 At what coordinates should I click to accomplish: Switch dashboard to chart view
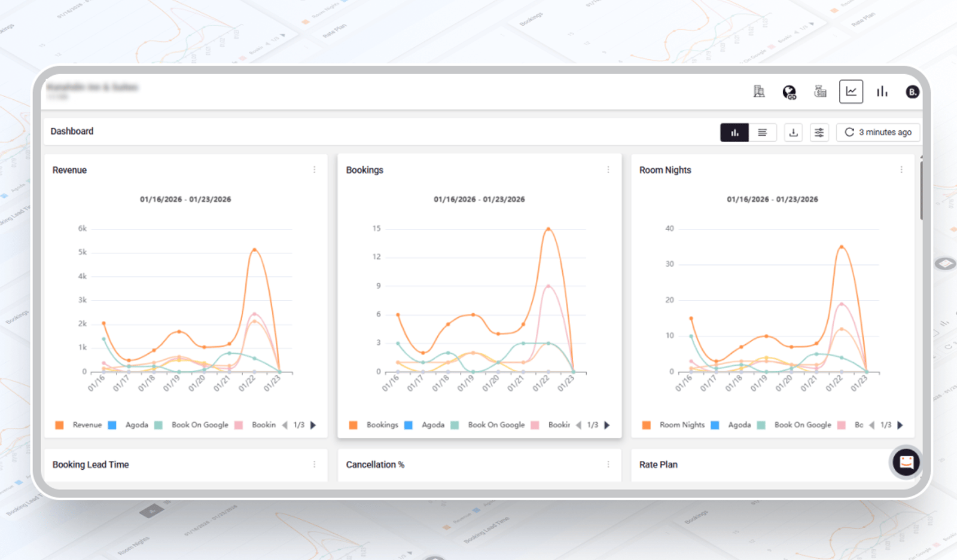[x=734, y=132]
